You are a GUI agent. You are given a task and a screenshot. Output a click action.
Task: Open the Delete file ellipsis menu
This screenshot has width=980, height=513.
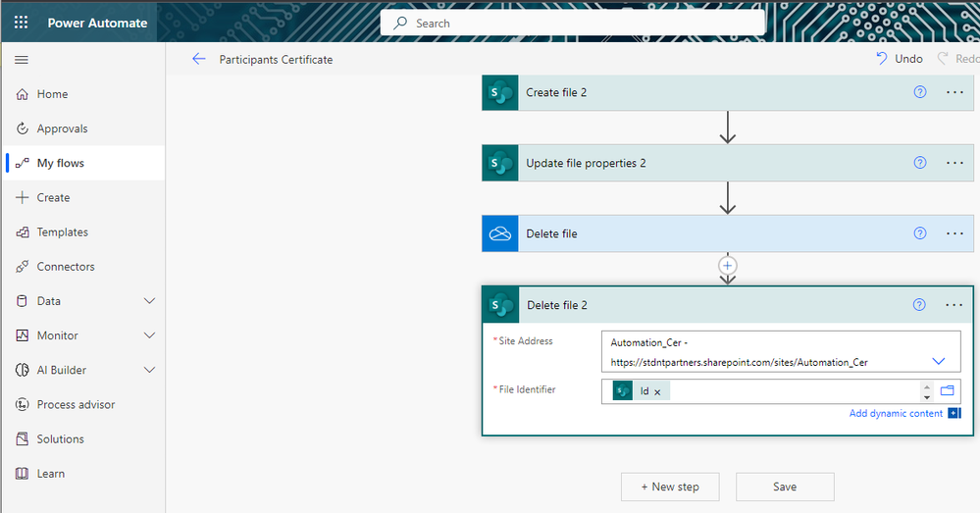click(954, 233)
